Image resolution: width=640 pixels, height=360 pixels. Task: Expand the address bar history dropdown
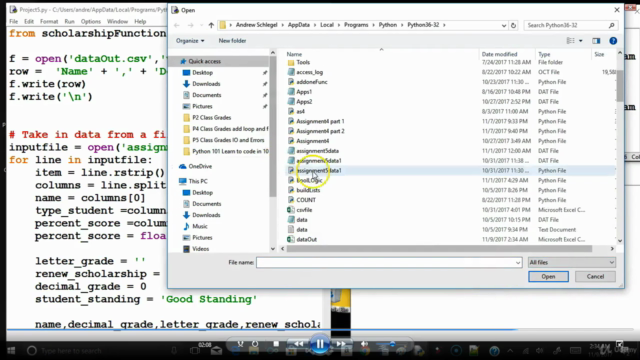tap(503, 25)
